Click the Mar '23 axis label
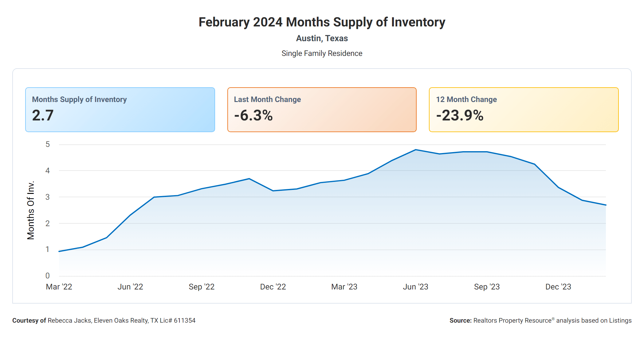Image resolution: width=644 pixels, height=338 pixels. tap(344, 287)
